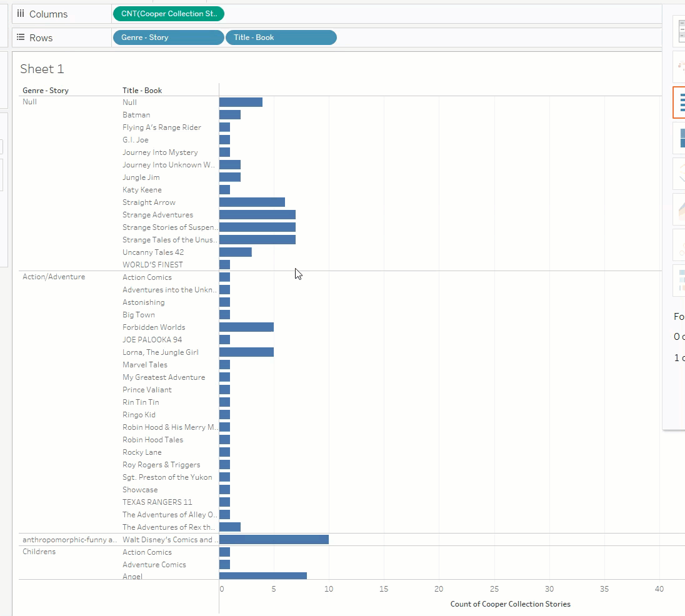Select the text table chart type thumbnail
The height and width of the screenshot is (616, 685).
pyautogui.click(x=679, y=31)
